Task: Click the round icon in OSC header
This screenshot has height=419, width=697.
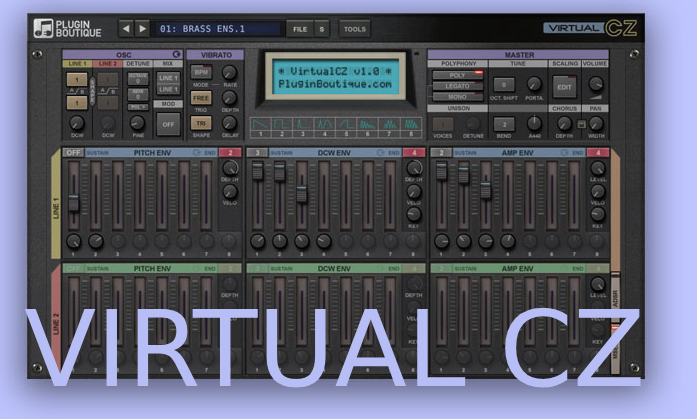Action: tap(176, 55)
